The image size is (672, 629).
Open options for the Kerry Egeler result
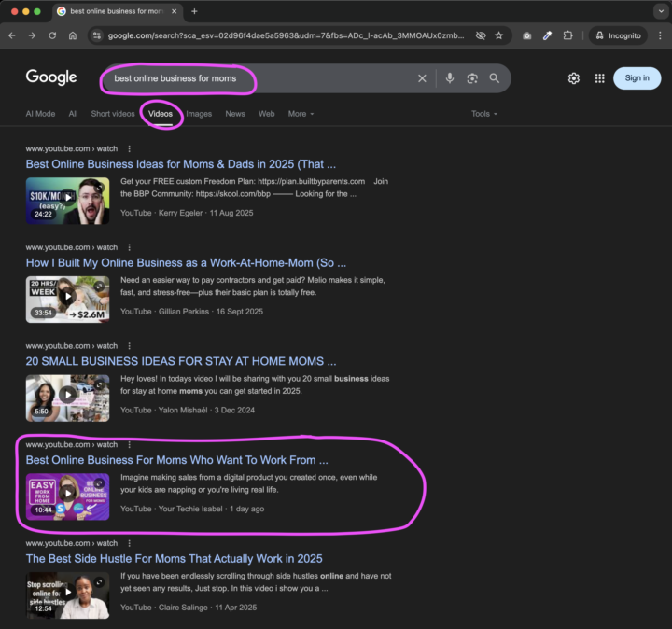(x=130, y=148)
